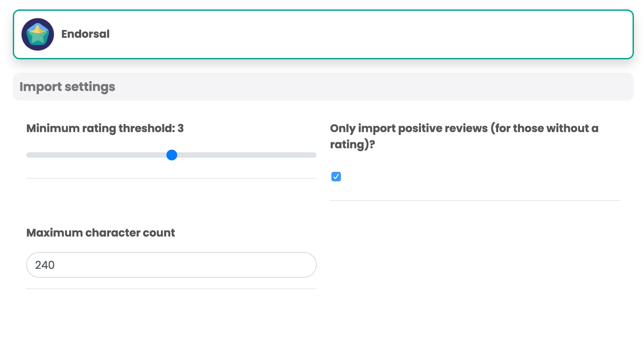
Task: Focus the Maximum character count input
Action: click(171, 265)
